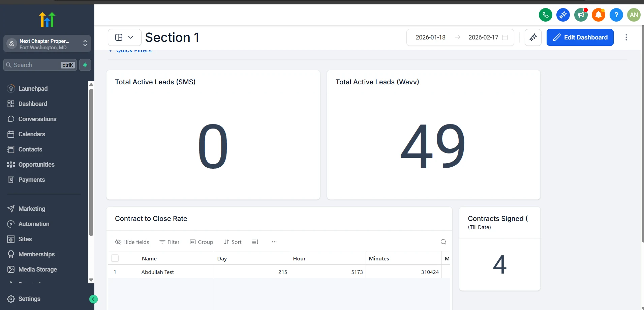Image resolution: width=644 pixels, height=310 pixels.
Task: Click the Abdullah Test row name
Action: click(x=157, y=272)
